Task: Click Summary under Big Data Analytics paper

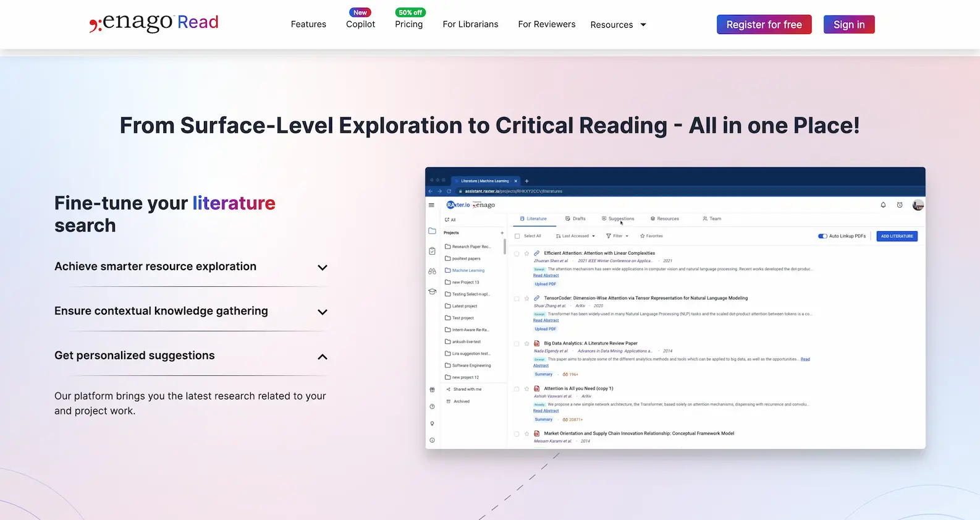Action: [543, 375]
